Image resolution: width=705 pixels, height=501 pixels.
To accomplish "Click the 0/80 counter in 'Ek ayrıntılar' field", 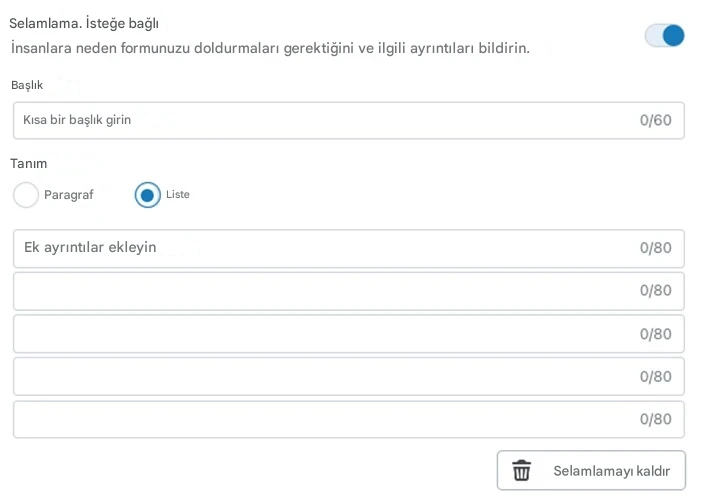I will (655, 248).
